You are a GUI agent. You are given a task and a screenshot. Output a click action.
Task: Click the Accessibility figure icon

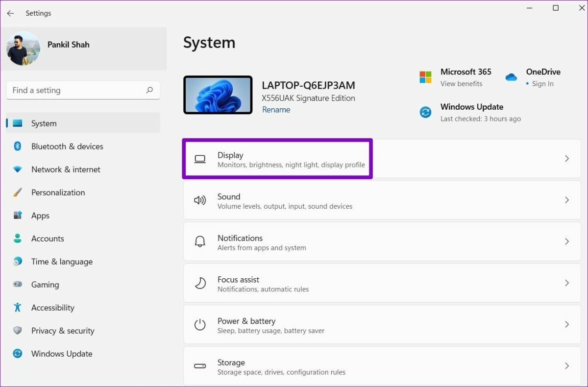[x=18, y=308]
